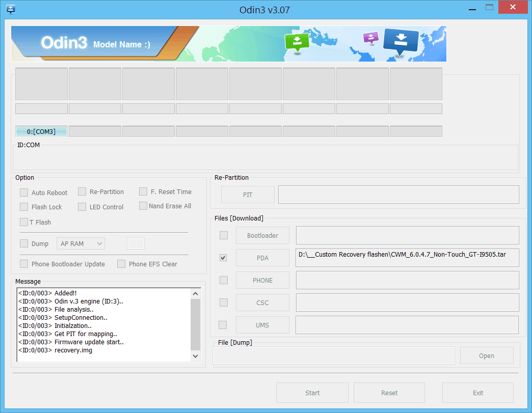This screenshot has width=532, height=413.
Task: Toggle the Flash Lock checkbox
Action: 24,207
